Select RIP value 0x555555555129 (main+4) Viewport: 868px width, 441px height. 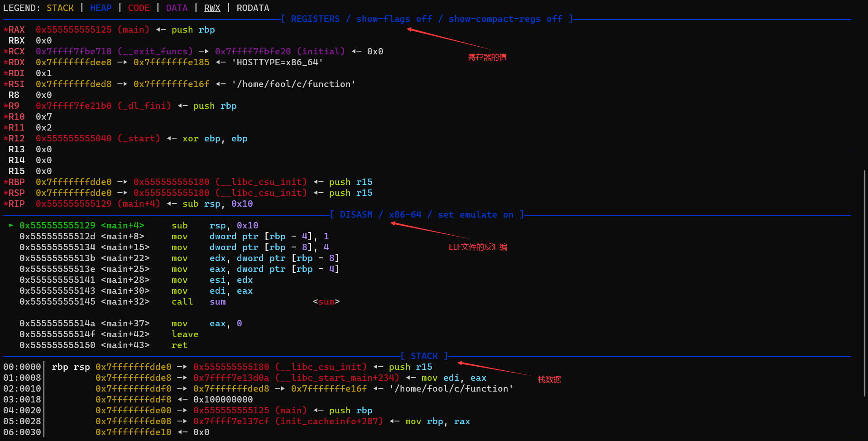(x=98, y=204)
